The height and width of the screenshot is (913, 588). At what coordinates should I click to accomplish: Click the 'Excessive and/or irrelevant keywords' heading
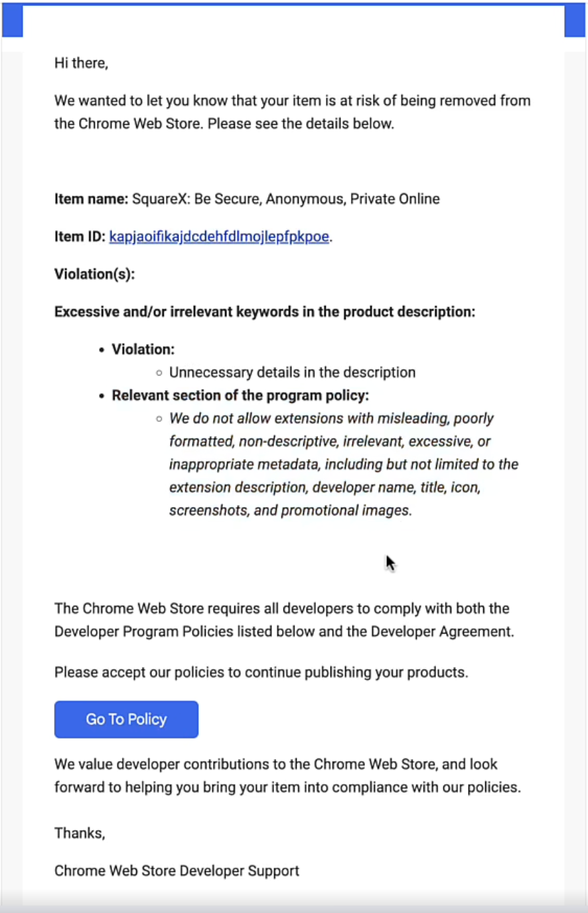[265, 312]
